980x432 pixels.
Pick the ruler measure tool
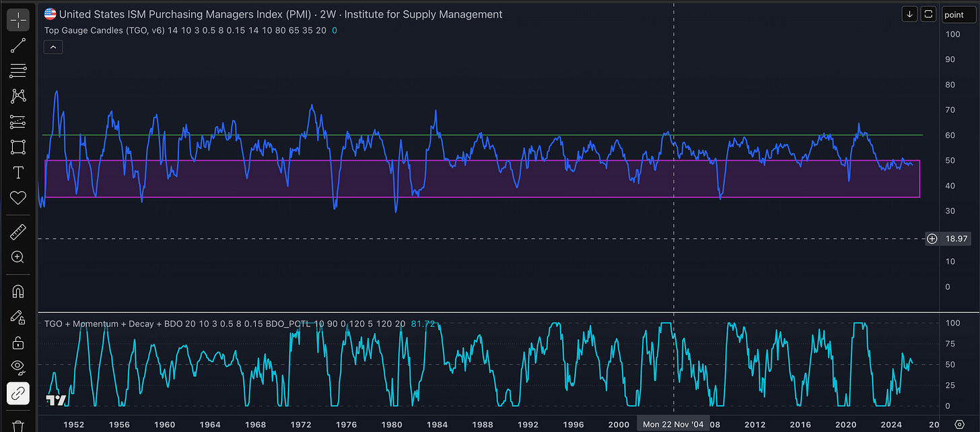click(x=18, y=232)
